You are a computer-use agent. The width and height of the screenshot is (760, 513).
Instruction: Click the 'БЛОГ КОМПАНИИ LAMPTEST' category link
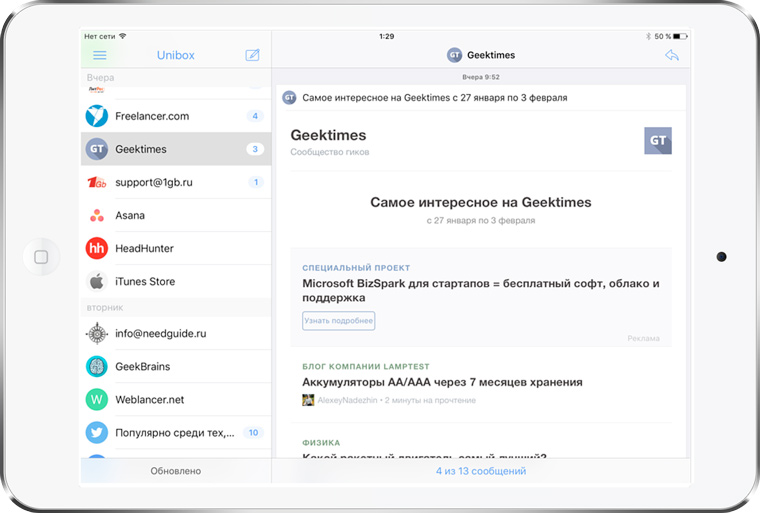365,367
